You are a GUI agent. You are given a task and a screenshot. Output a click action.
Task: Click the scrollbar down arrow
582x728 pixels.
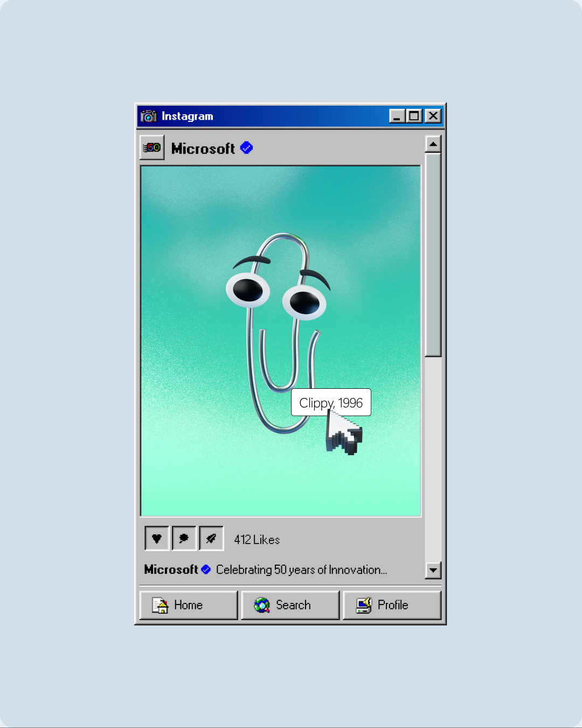pyautogui.click(x=433, y=570)
